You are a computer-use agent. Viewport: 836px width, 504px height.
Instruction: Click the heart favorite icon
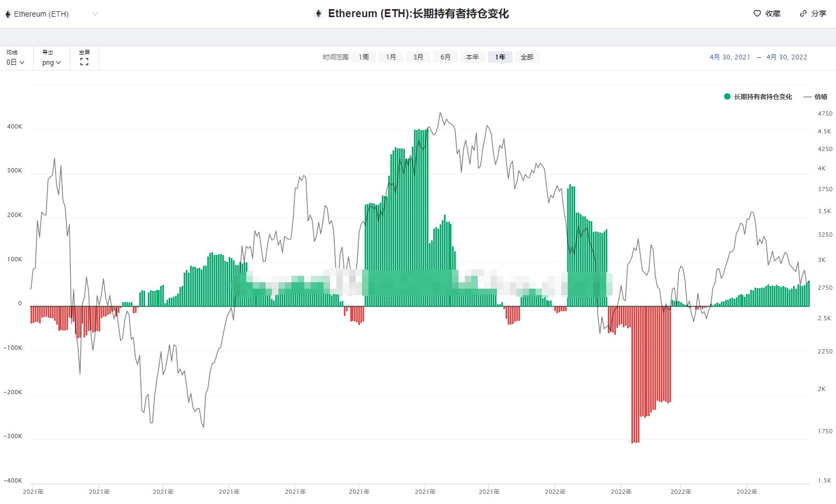[x=757, y=13]
